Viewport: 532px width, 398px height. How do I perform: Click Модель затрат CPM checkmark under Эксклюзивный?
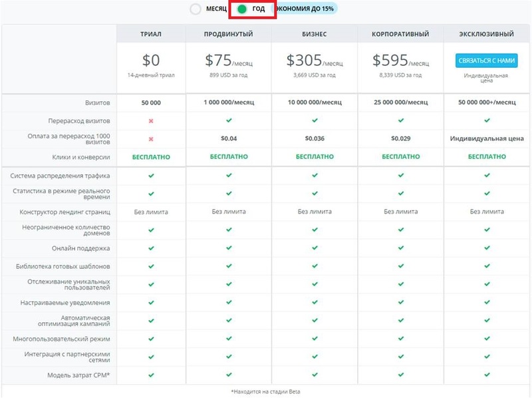click(487, 375)
